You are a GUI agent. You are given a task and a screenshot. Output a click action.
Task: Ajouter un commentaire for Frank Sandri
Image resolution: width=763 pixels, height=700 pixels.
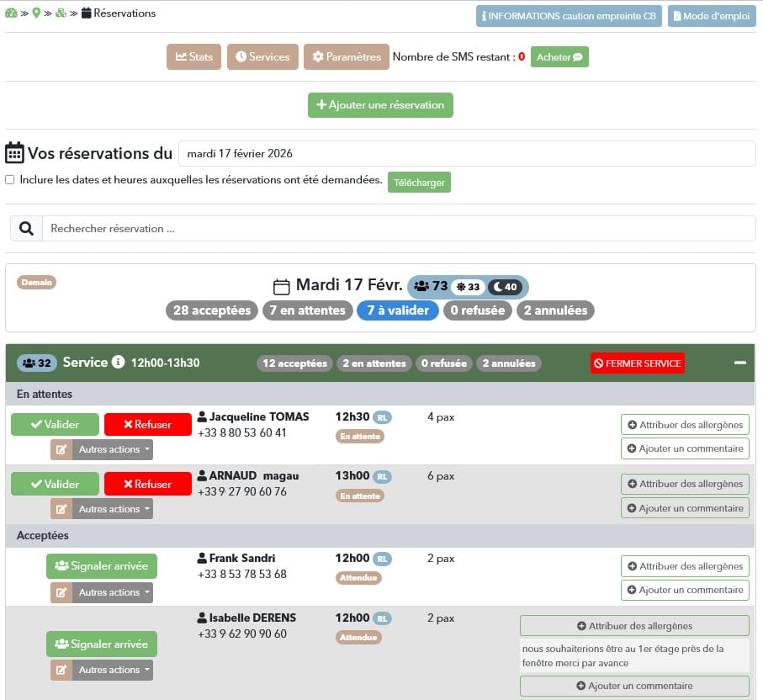coord(685,590)
